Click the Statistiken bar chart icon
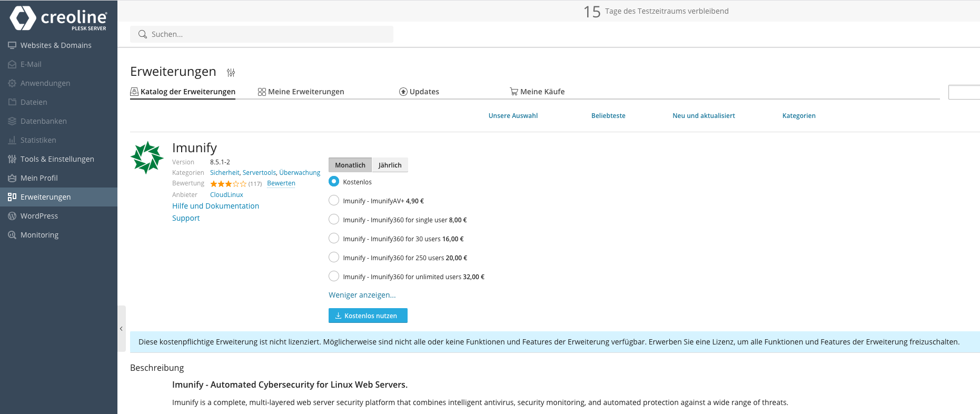 12,140
